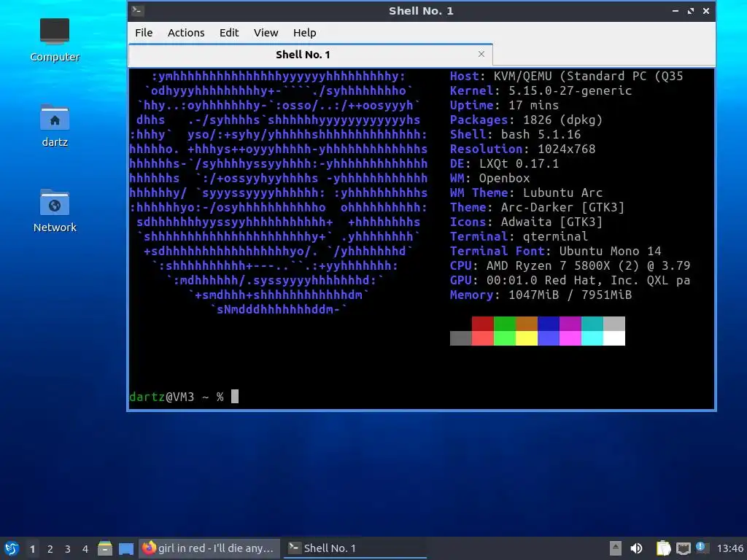Click the bright yellow color block
This screenshot has height=560, width=747.
pos(527,338)
